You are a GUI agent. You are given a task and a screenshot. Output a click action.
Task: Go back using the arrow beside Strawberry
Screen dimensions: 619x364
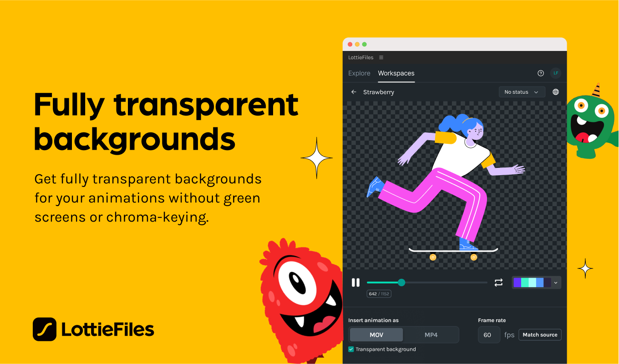pos(354,92)
